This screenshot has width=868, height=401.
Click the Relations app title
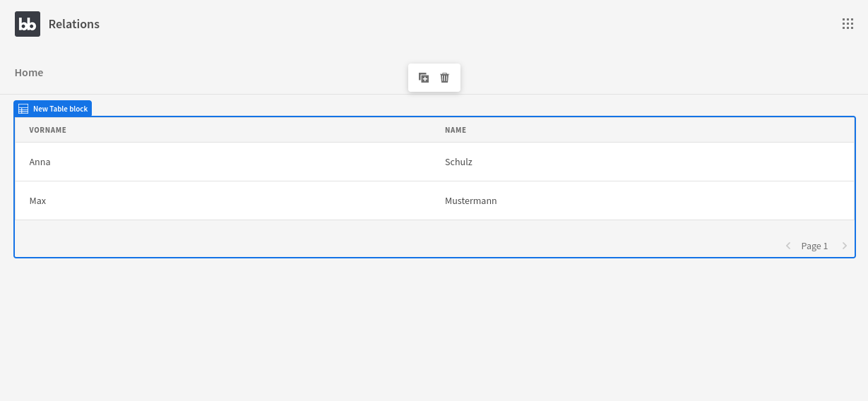tap(74, 24)
